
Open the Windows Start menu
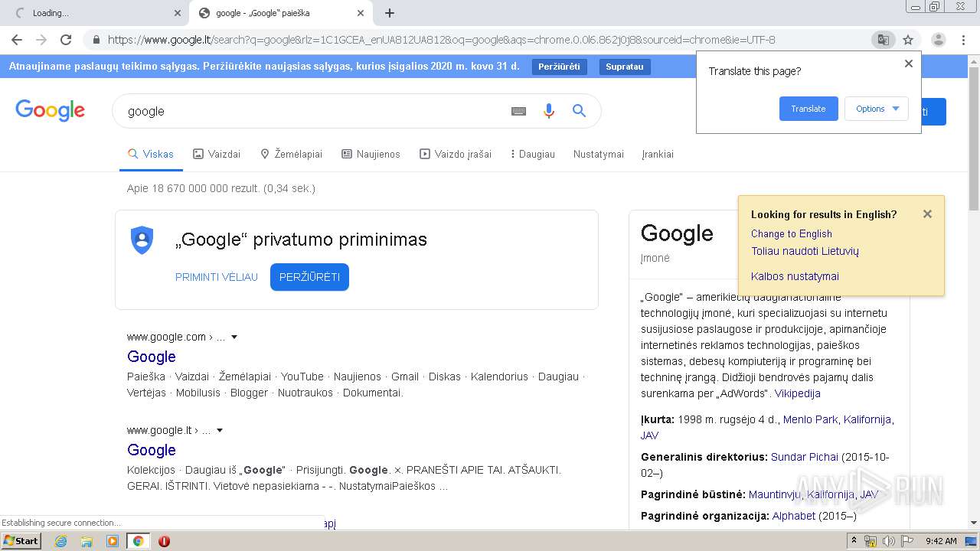(x=21, y=541)
